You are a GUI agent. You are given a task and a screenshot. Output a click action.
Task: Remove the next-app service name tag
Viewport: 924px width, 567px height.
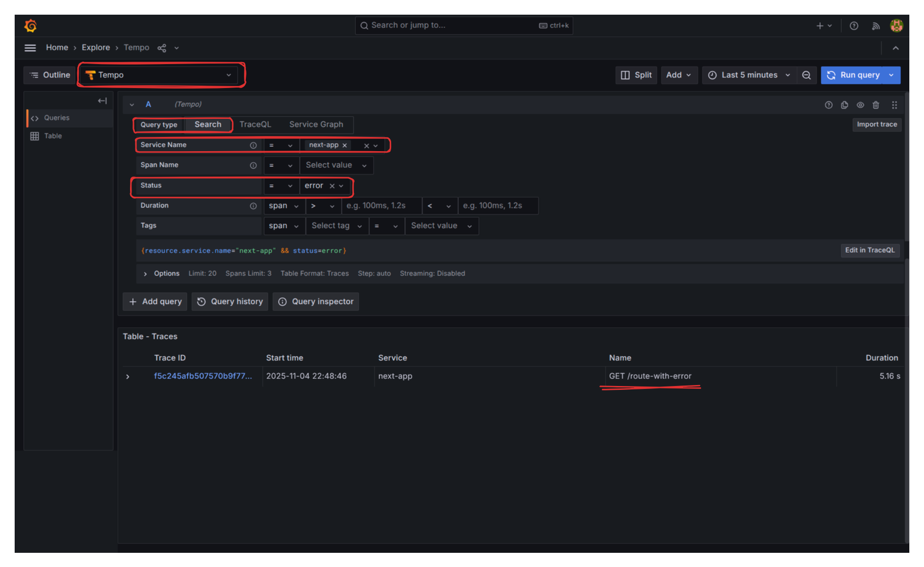[x=345, y=145]
